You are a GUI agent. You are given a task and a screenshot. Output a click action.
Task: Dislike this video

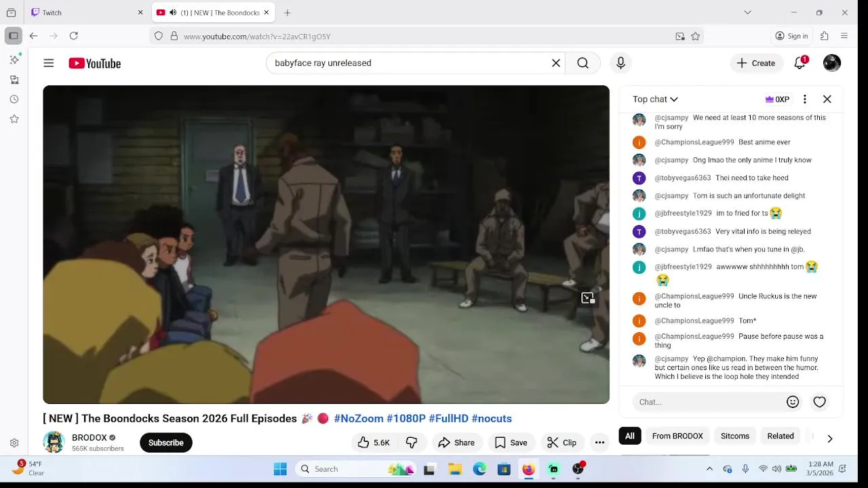tap(412, 443)
